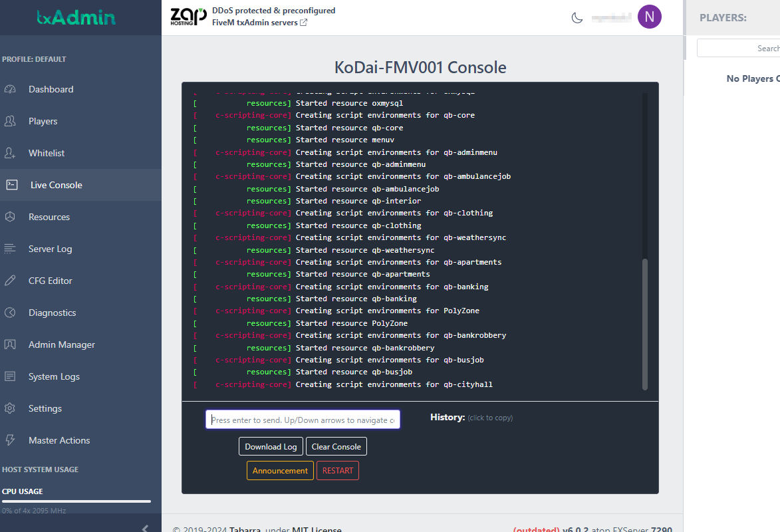Toggle dark mode with moon icon
This screenshot has height=532, width=780.
(577, 18)
